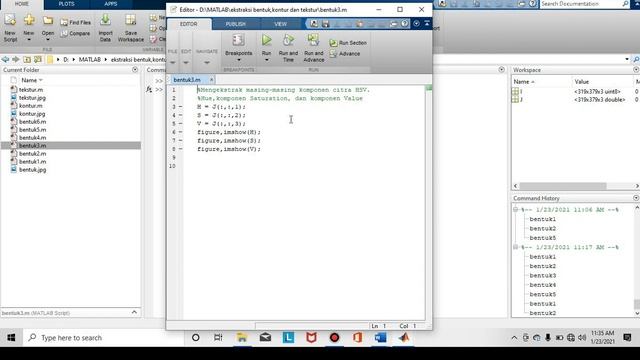Open the Current Folder panel actions menu

135,70
